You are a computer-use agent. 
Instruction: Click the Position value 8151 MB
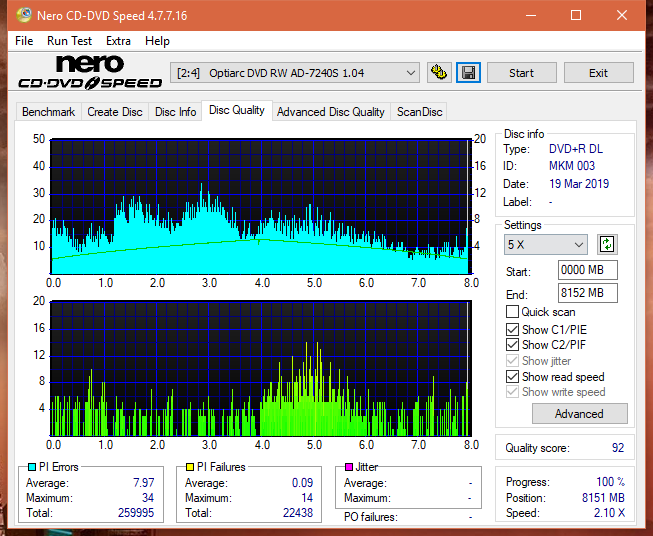pos(603,497)
